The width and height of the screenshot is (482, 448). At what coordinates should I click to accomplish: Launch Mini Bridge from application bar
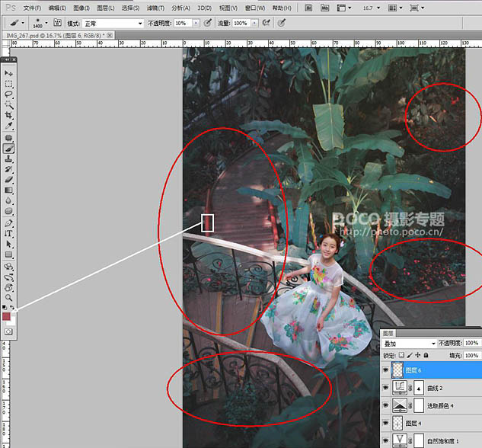[x=324, y=8]
